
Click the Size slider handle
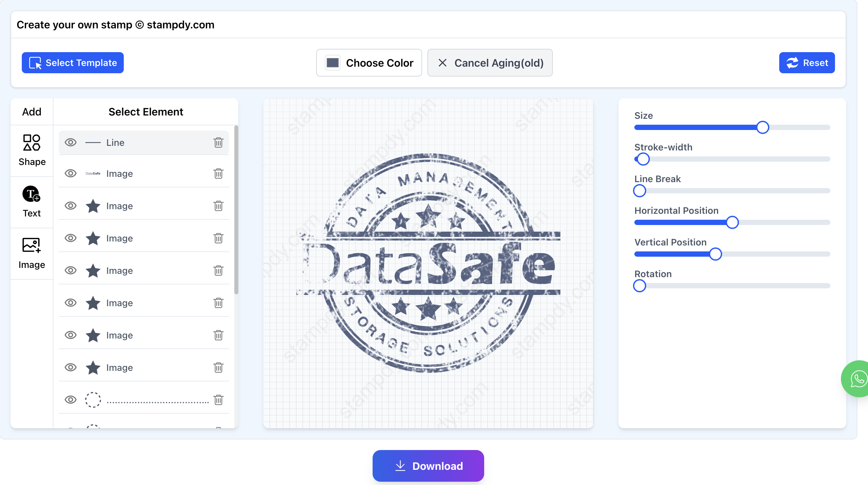coord(762,127)
